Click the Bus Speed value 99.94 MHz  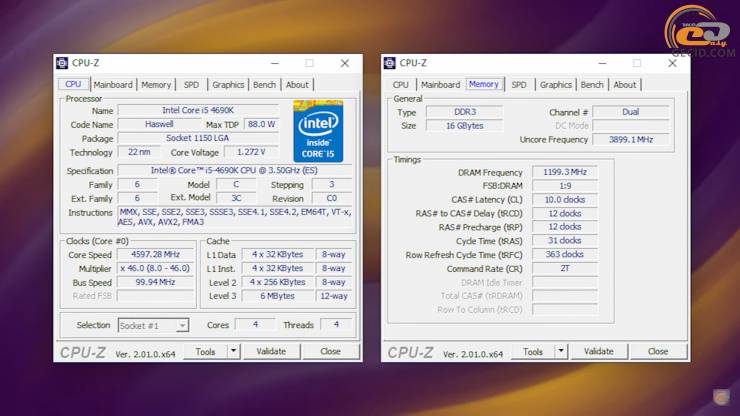(155, 282)
